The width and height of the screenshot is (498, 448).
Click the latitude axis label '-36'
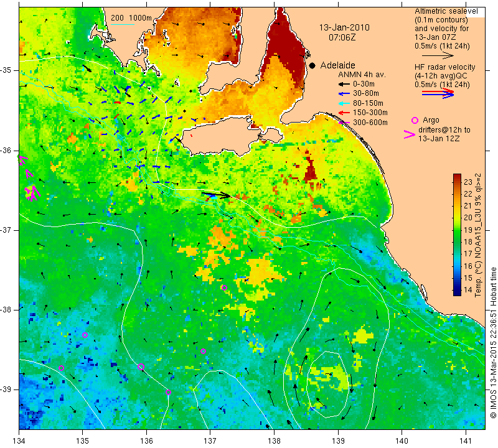click(x=6, y=150)
